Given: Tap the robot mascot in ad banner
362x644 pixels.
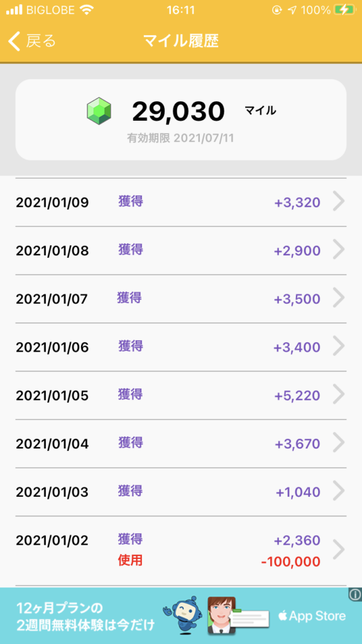Looking at the screenshot, I should [184, 615].
